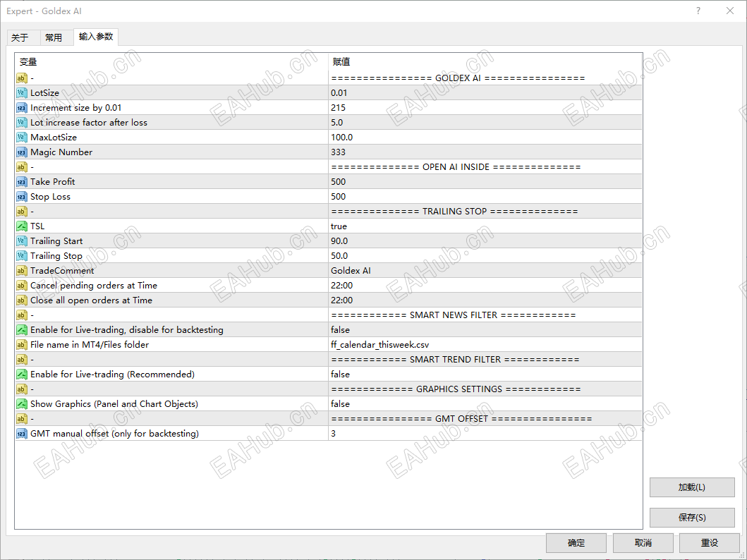Click the icon beside Trailing Start
747x560 pixels.
21,241
